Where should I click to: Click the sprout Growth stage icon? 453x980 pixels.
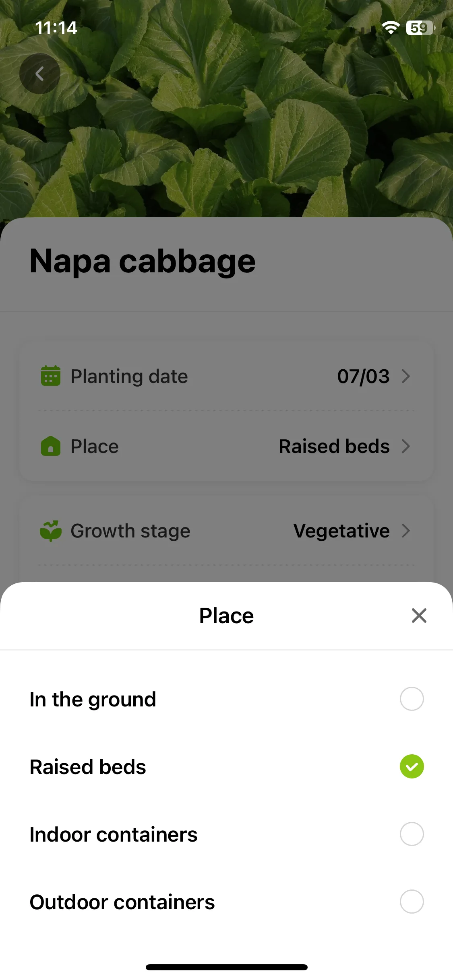(51, 531)
